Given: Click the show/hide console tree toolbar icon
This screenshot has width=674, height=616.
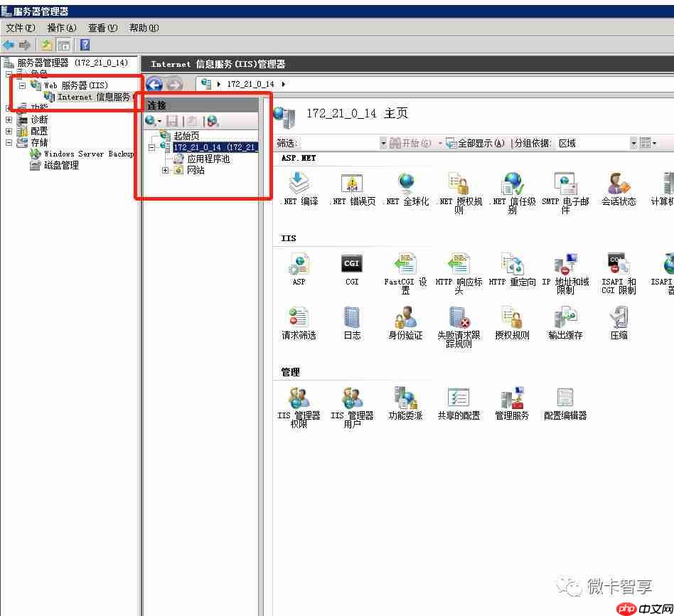Looking at the screenshot, I should click(x=63, y=45).
